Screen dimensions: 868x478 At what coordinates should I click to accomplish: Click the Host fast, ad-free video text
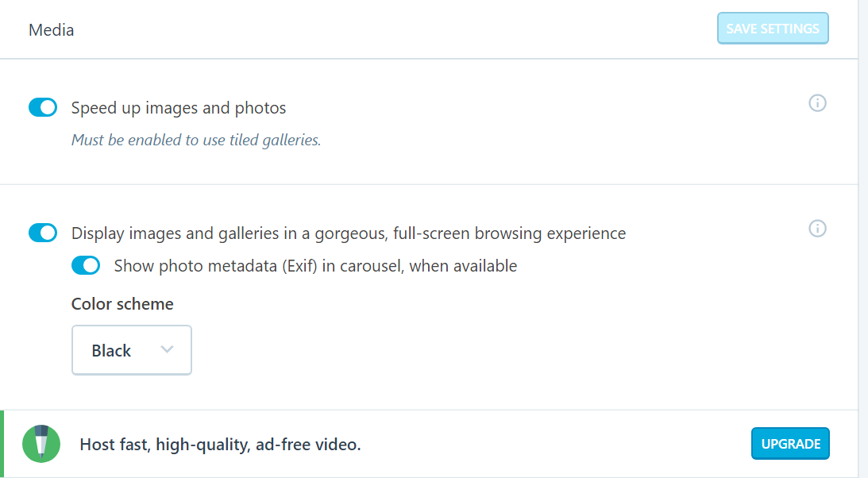click(x=220, y=444)
